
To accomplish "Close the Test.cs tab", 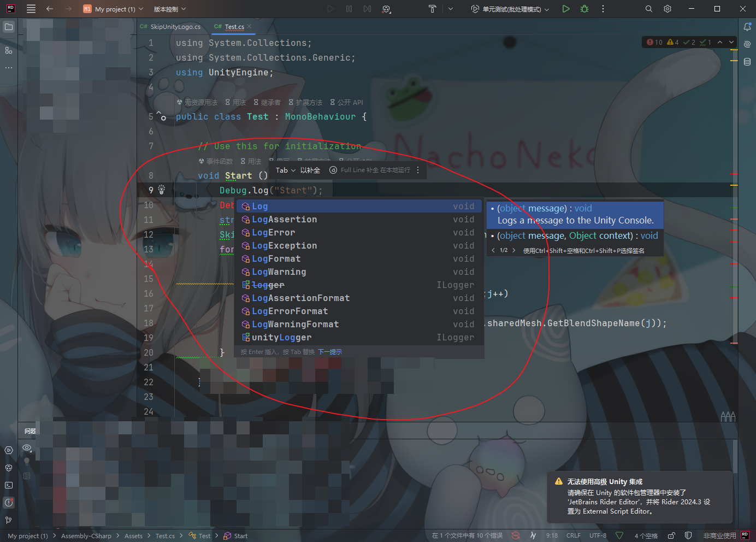I will click(249, 26).
